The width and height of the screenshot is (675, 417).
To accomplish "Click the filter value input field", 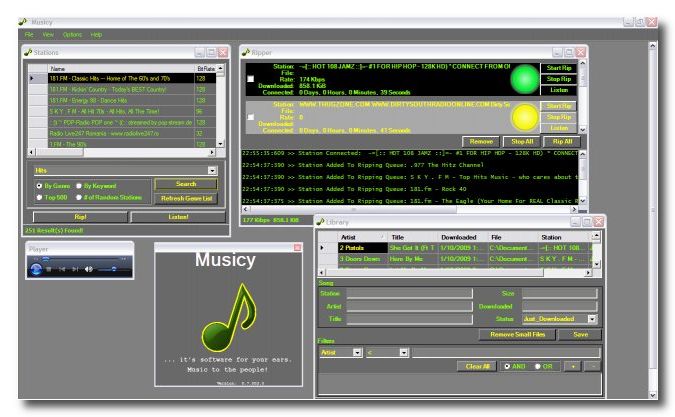I will [x=505, y=352].
